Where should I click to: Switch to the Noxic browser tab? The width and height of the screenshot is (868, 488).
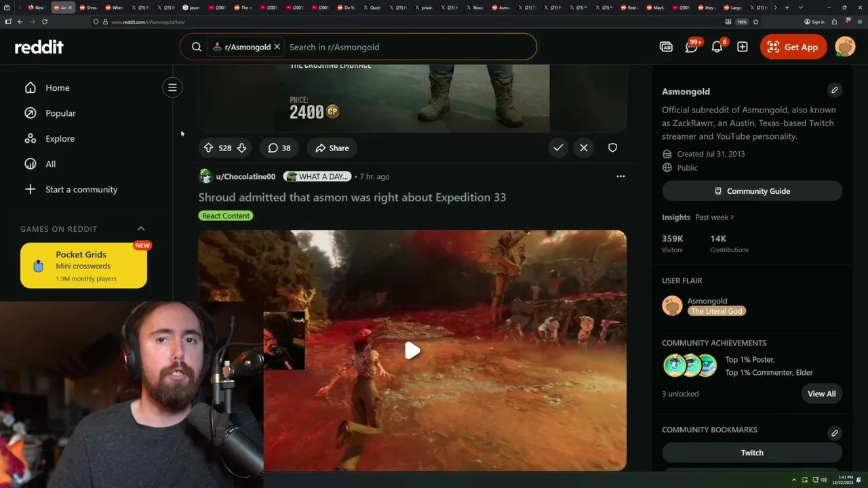475,7
